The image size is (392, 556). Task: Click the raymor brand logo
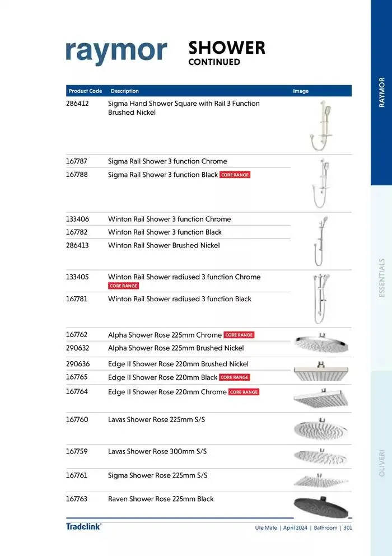pyautogui.click(x=116, y=52)
